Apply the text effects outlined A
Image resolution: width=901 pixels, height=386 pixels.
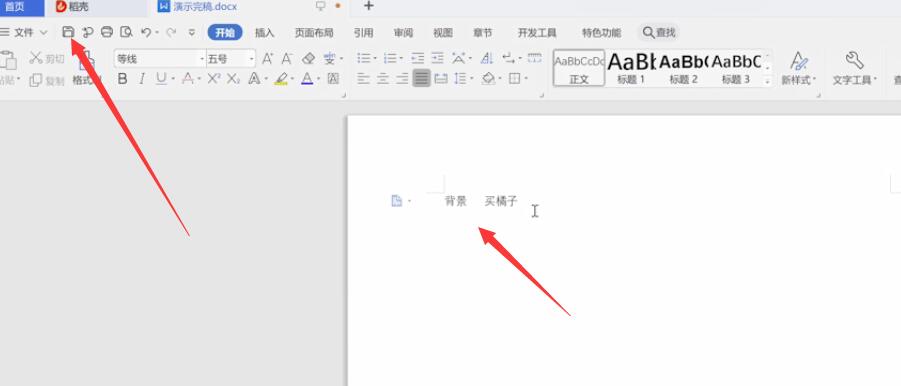254,79
